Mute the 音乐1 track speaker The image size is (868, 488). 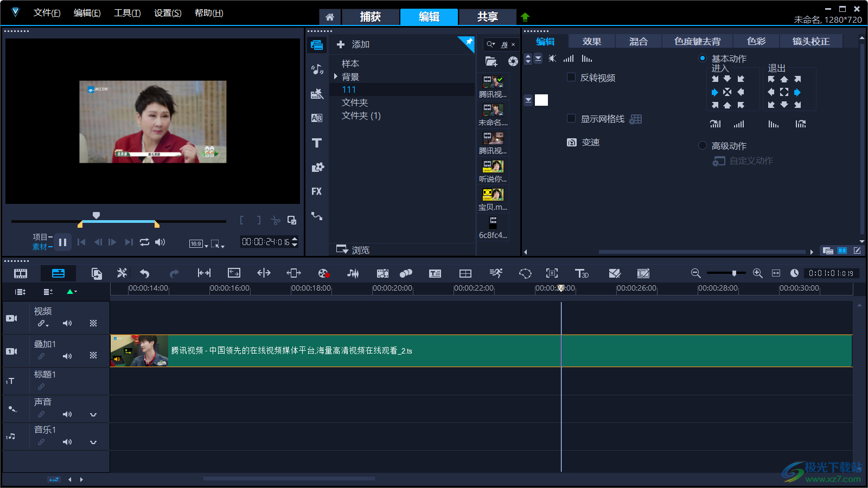click(x=67, y=442)
